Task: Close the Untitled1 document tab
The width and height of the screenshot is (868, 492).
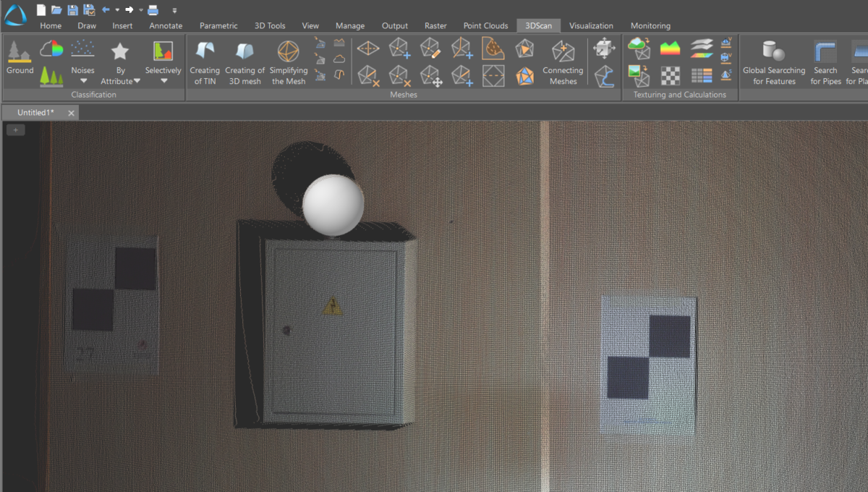Action: (71, 113)
